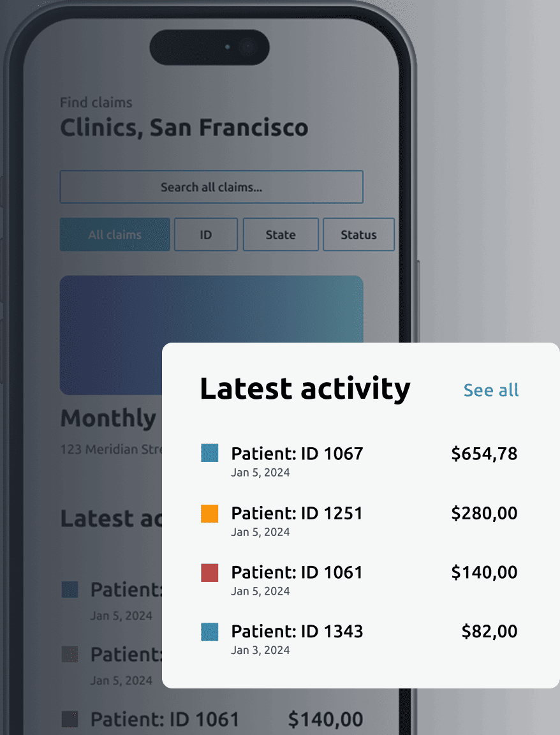
Task: Click the blue square beside Patient ID 1343
Action: pos(209,632)
